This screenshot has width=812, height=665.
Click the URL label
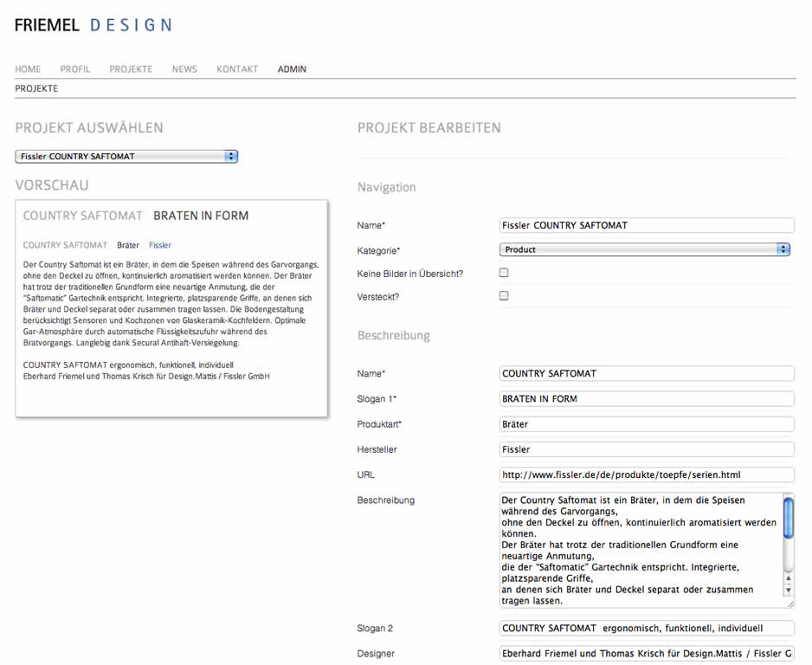coord(365,475)
